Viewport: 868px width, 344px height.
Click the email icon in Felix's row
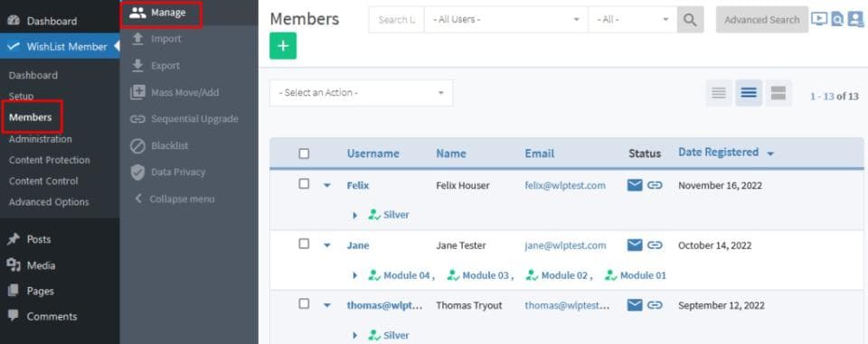[x=635, y=185]
